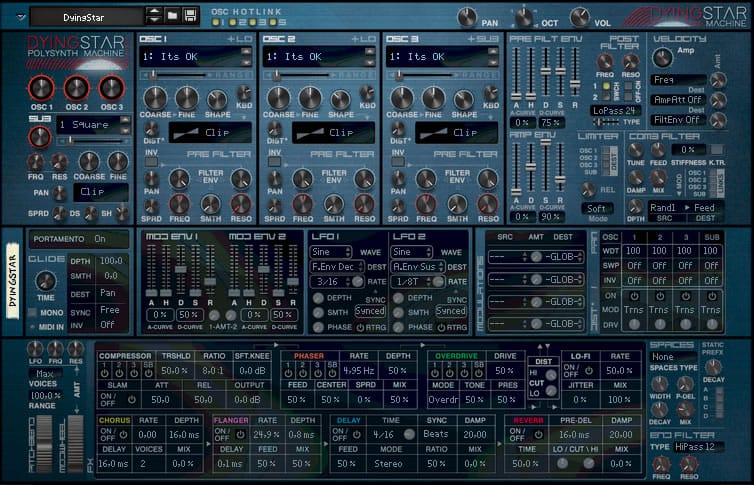Move pre filter envelope A slider

[x=516, y=96]
